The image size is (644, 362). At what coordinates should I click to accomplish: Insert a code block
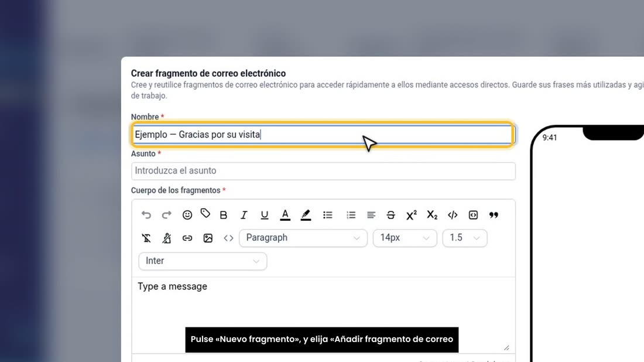pyautogui.click(x=473, y=215)
